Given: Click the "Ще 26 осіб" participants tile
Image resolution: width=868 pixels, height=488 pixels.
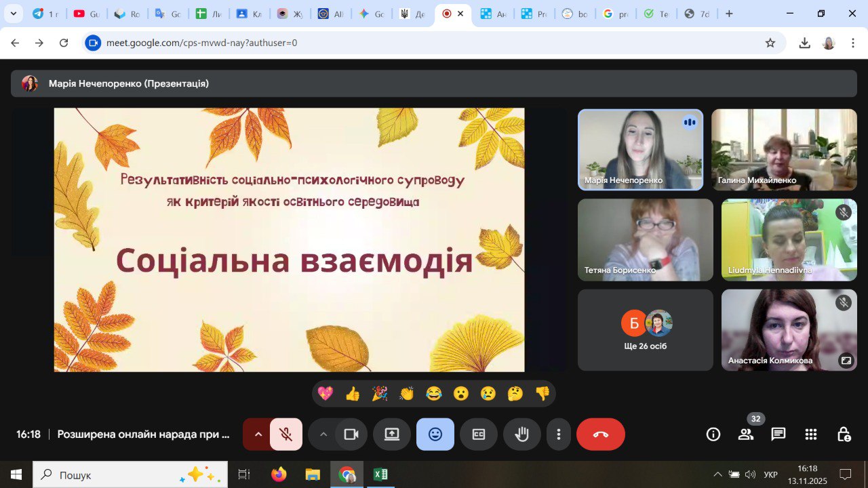Looking at the screenshot, I should tap(645, 330).
